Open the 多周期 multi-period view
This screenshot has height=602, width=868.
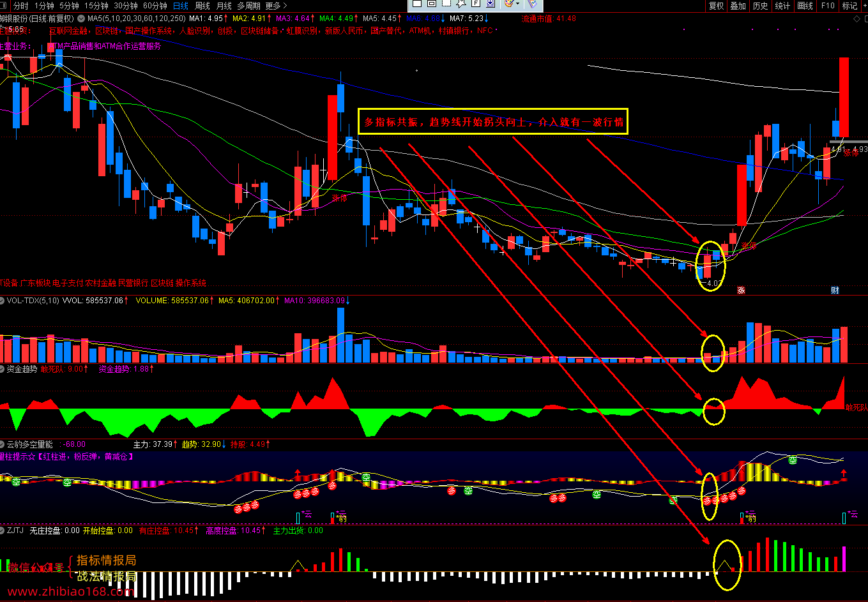tap(248, 6)
